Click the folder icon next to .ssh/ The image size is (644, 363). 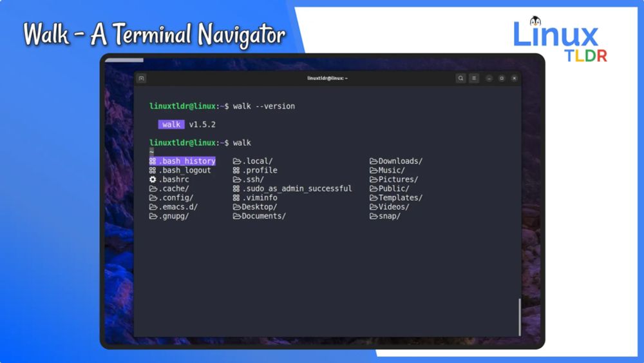coord(237,179)
